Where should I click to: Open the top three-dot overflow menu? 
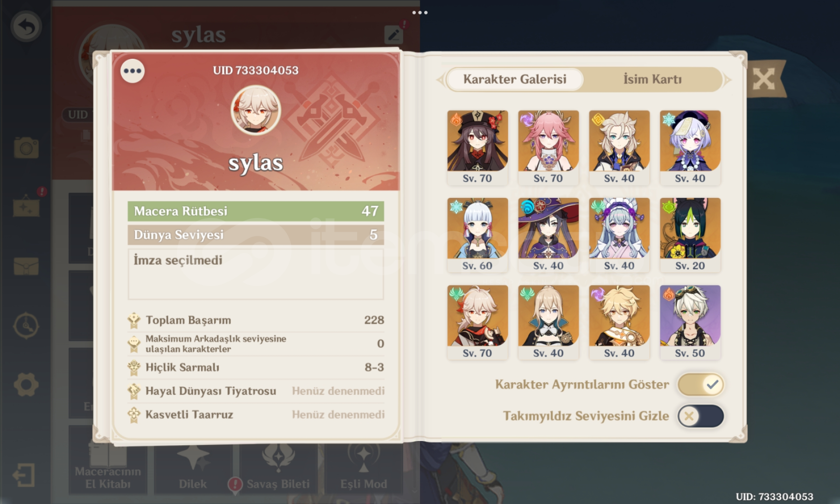tap(420, 13)
